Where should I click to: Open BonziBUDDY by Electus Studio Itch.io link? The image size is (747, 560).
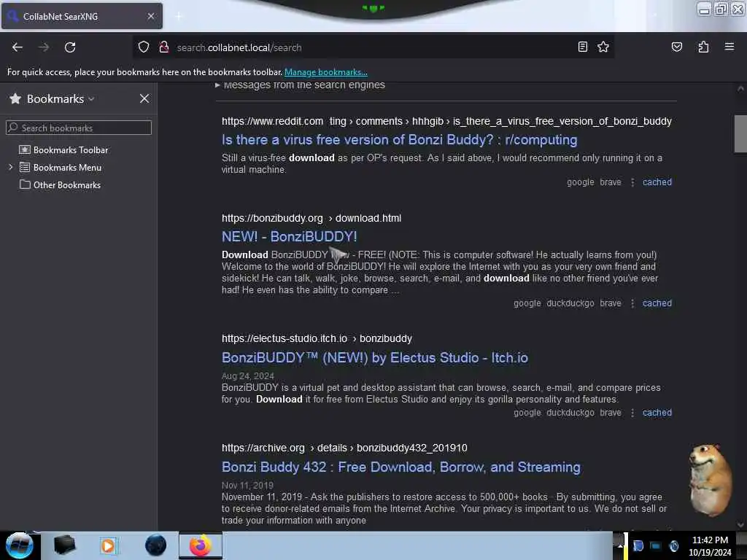tap(374, 357)
